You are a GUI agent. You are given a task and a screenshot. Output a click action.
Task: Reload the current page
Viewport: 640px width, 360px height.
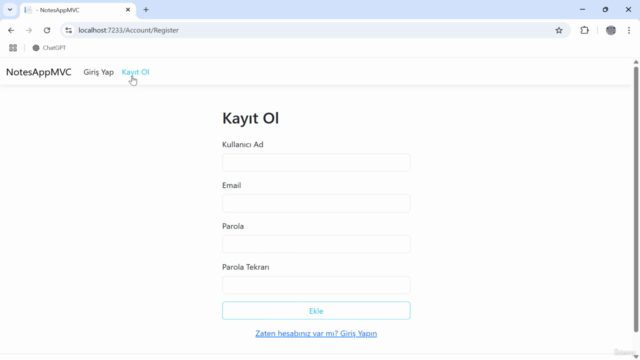point(47,30)
